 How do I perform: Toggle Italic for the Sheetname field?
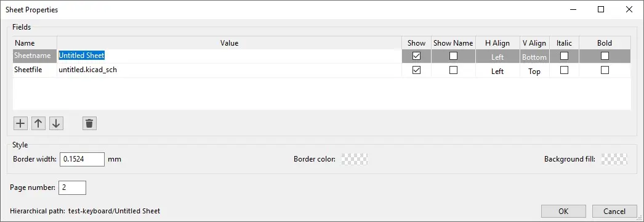tap(565, 56)
